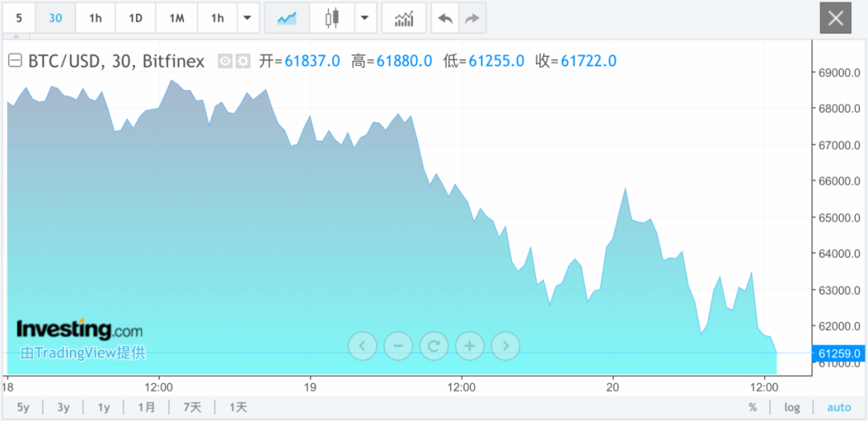Hide the BTC/USD series with eye icon

[225, 61]
